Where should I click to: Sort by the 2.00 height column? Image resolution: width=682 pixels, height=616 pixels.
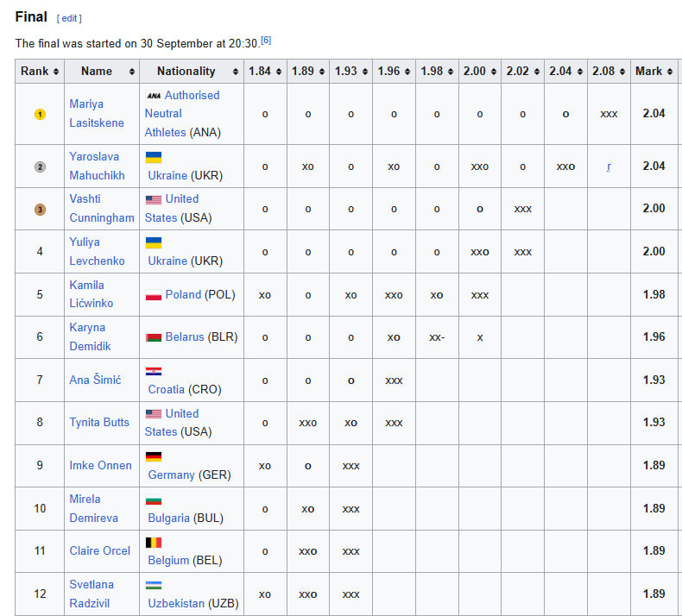(479, 72)
